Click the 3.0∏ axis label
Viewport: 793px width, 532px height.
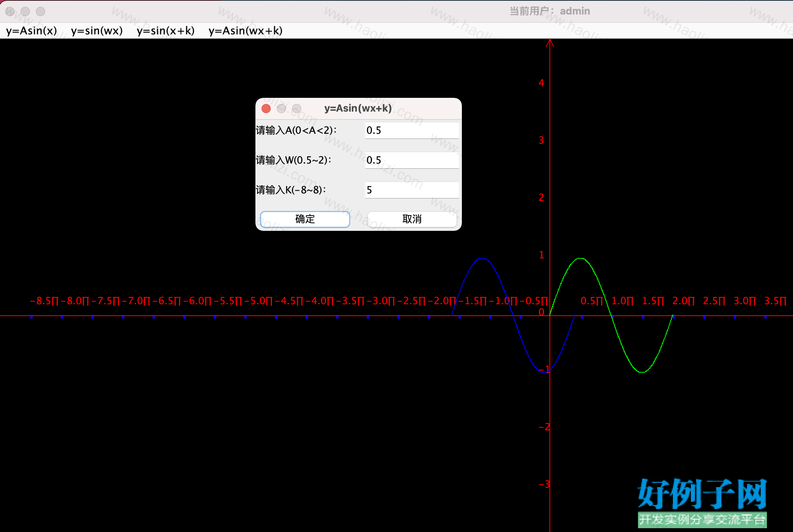[x=744, y=301]
